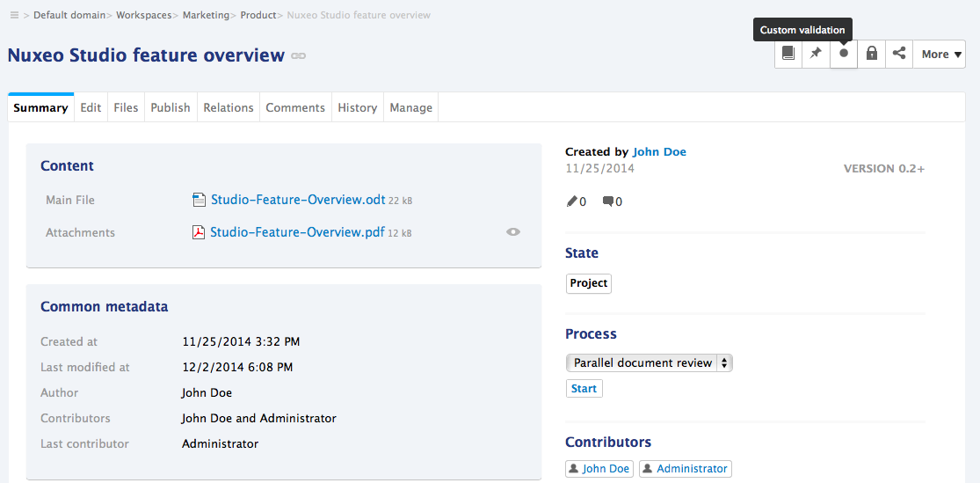Click the Author John Doe value

click(207, 393)
